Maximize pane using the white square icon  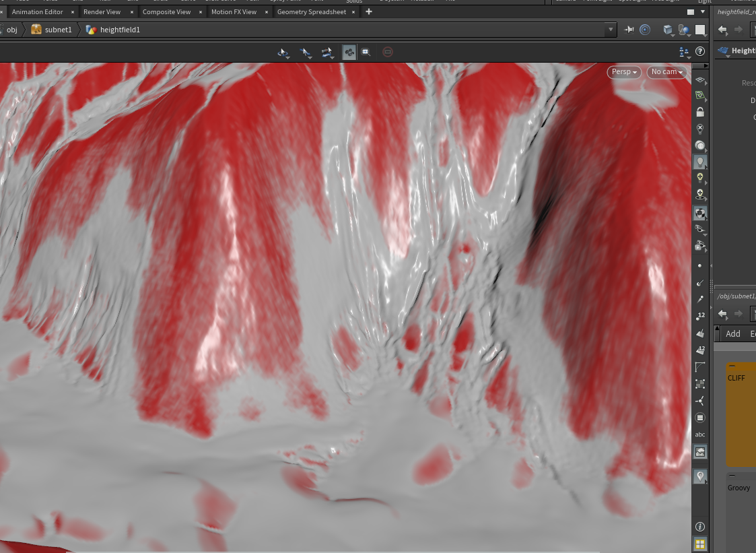[691, 11]
